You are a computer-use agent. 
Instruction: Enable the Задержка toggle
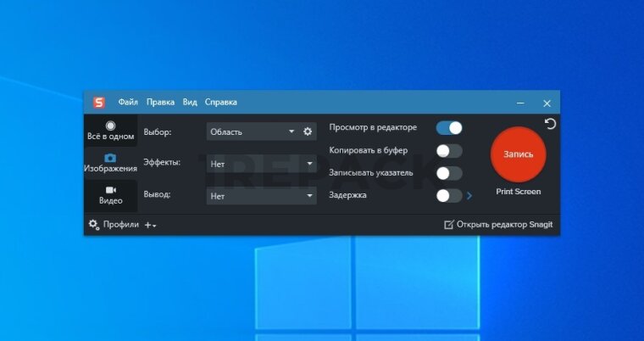coord(449,196)
